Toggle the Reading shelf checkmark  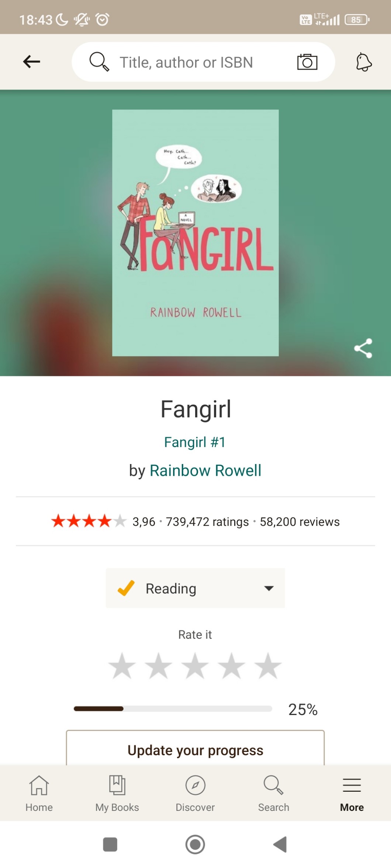pos(126,588)
